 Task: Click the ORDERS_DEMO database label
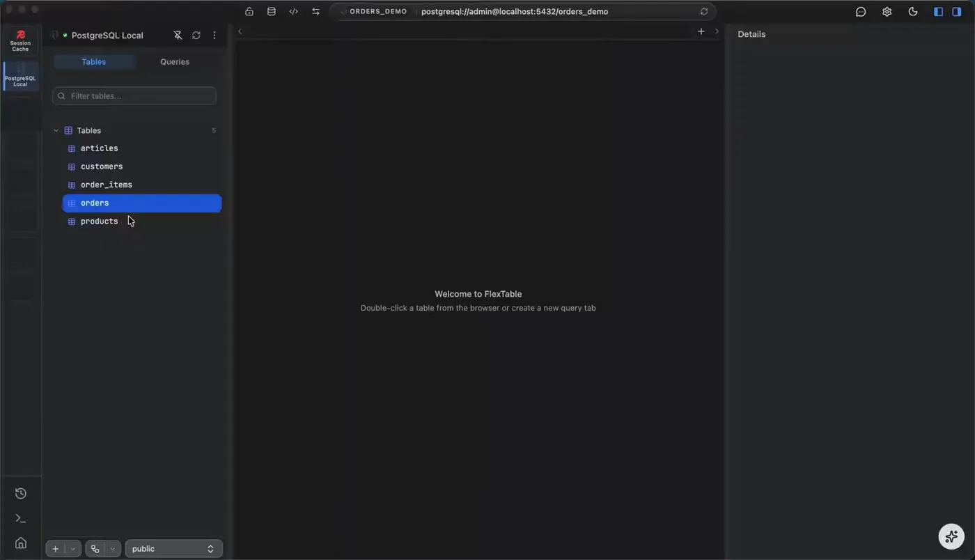point(378,12)
